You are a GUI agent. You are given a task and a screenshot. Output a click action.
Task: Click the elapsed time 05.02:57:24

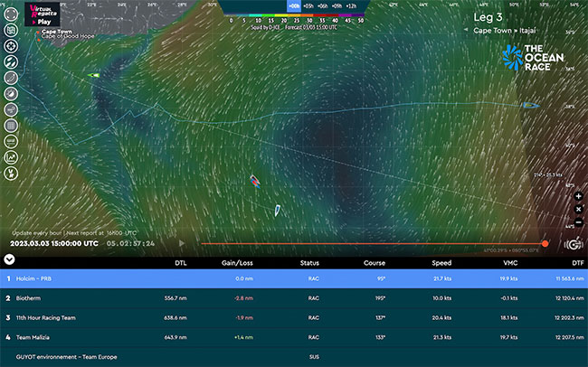coord(130,244)
